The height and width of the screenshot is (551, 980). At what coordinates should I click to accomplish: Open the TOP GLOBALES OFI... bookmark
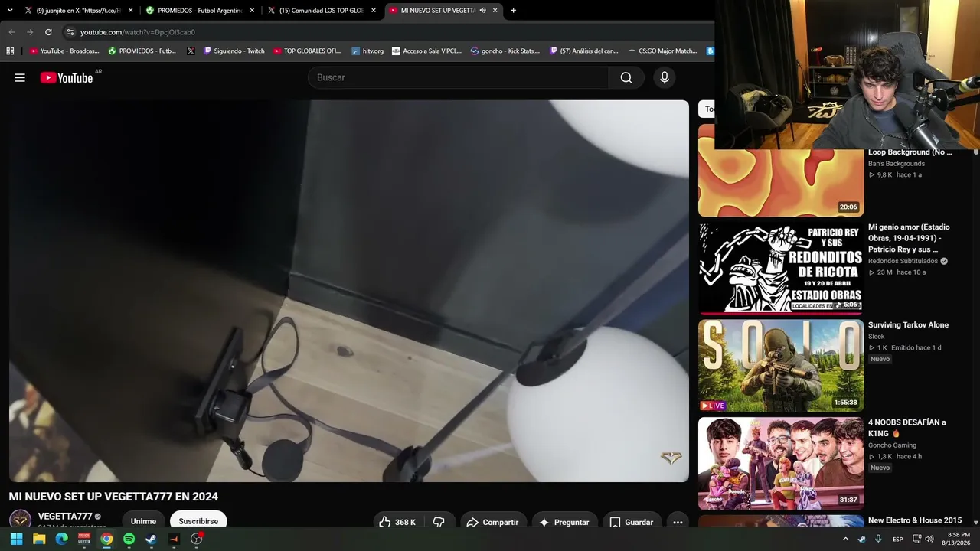point(307,51)
